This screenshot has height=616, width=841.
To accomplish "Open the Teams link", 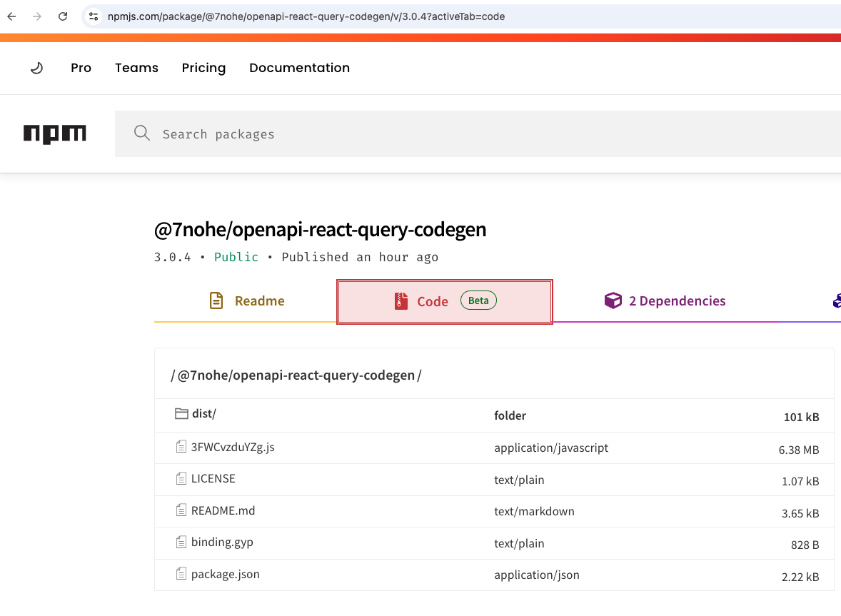I will [137, 68].
